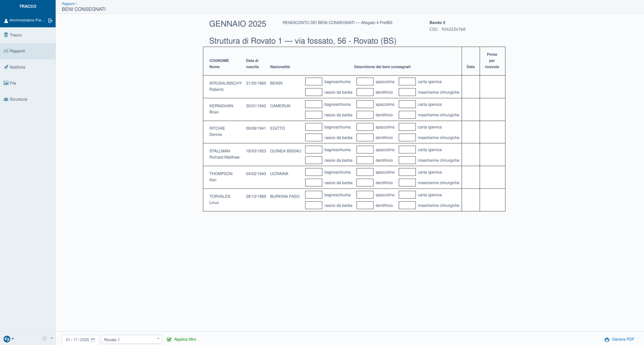644x345 pixels.
Task: Click the surname RITCHIE
Action: [217, 128]
